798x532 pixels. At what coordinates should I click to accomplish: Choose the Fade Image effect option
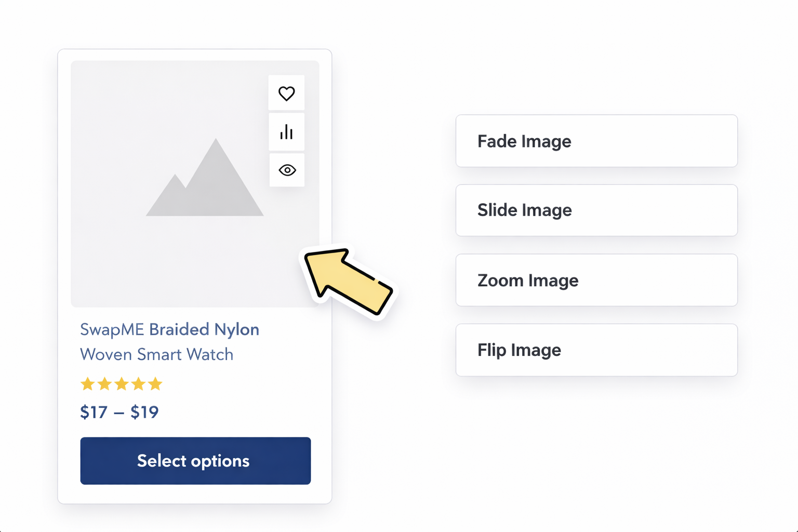click(x=596, y=141)
